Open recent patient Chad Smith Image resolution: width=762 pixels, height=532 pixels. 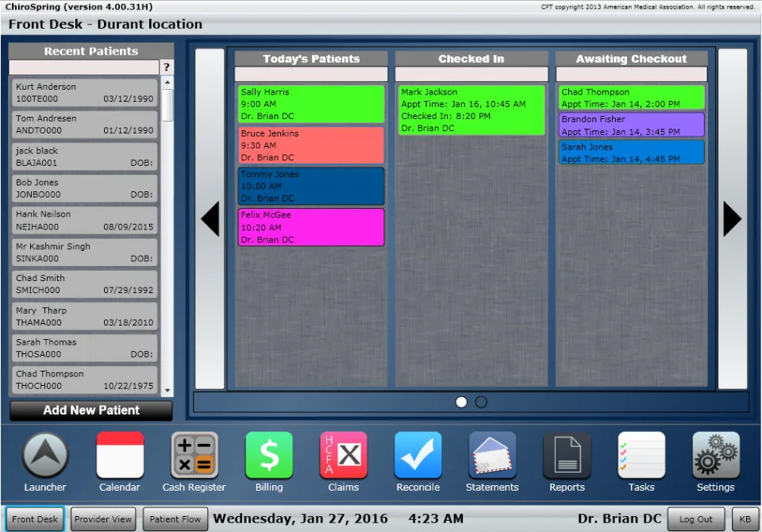pos(85,284)
